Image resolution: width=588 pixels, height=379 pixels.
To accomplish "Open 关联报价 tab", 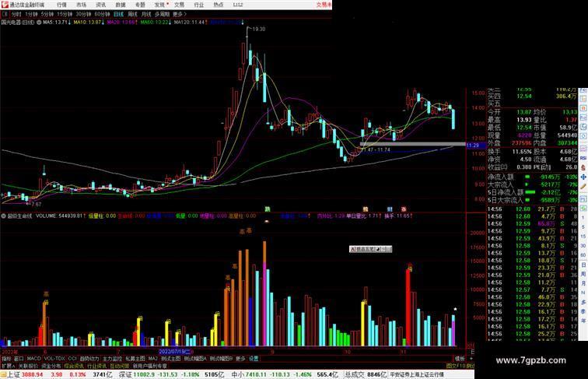I will [x=28, y=366].
